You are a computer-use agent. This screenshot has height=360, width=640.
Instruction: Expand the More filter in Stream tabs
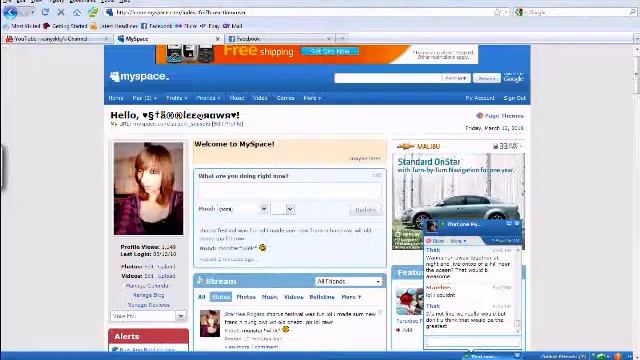tap(351, 297)
